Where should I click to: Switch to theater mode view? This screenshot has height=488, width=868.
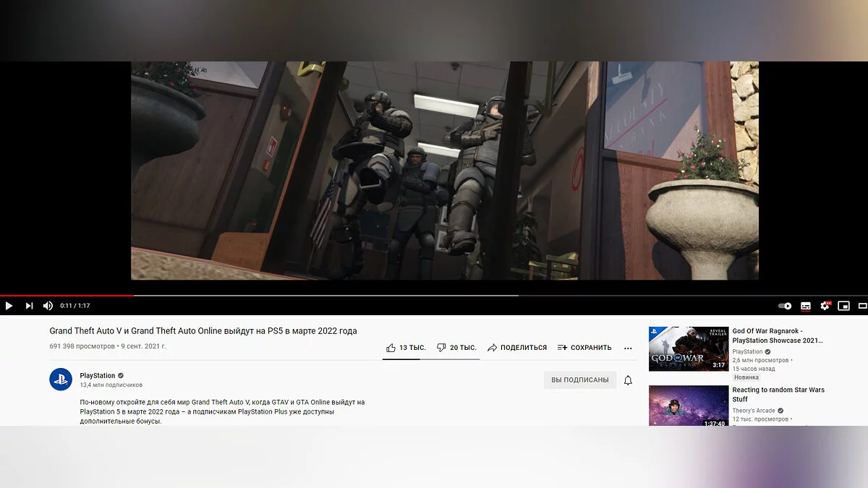(x=861, y=306)
